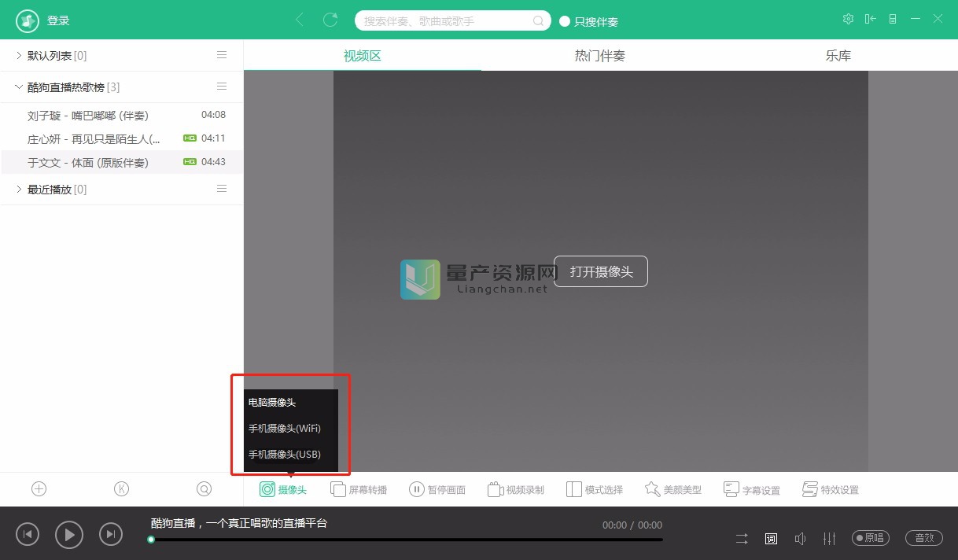Screen dimensions: 958x560
Task: Skip to previous track
Action: coord(28,535)
